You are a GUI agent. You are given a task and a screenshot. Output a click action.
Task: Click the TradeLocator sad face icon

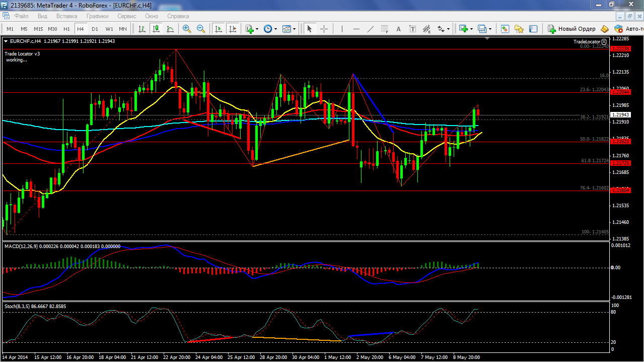click(x=604, y=41)
